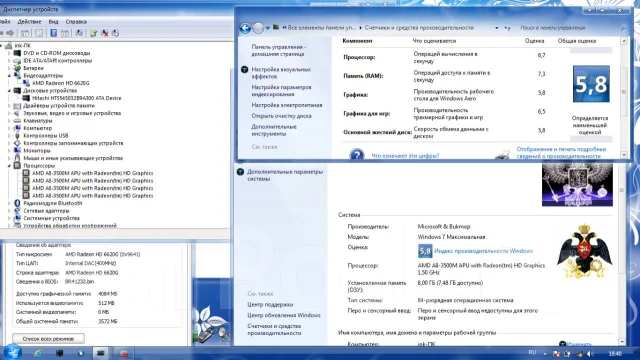
Task: Open Панель управления - домашняя страница link
Action: tap(278, 50)
